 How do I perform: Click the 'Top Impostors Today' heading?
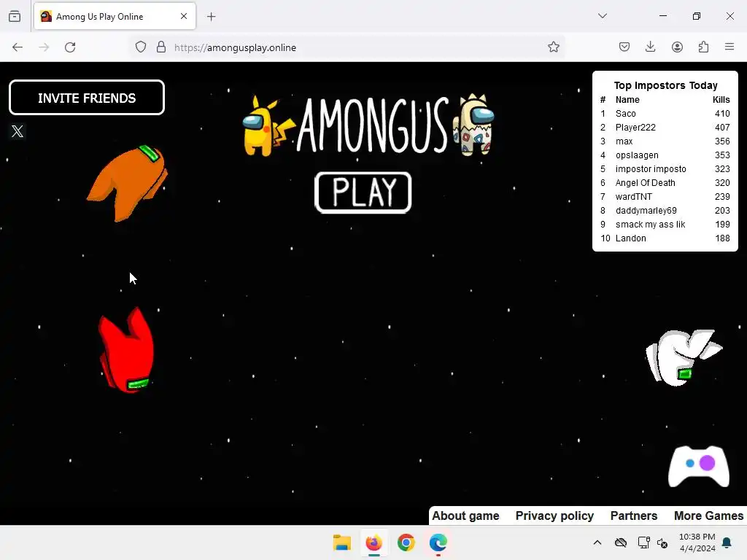coord(665,85)
